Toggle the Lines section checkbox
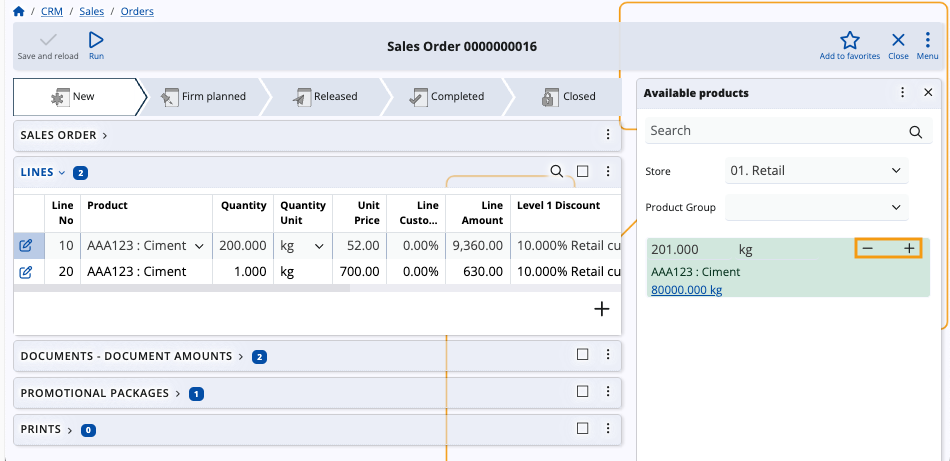Screen dimensions: 950x461 pos(582,171)
